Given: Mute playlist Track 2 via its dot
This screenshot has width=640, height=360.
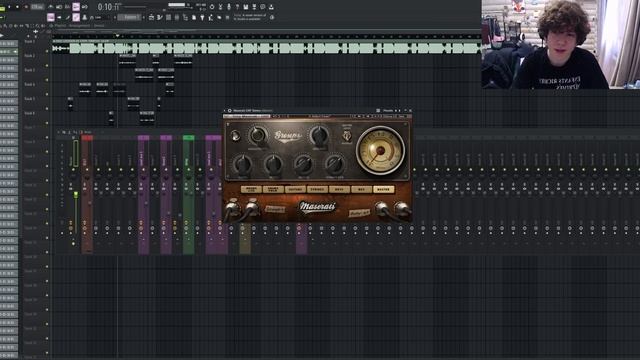Looking at the screenshot, I should tap(47, 66).
